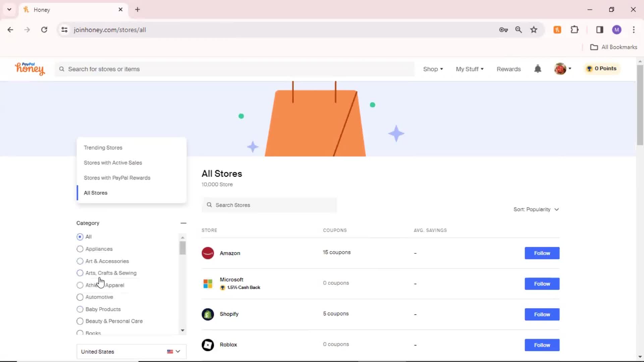Click the Search Stores input field
Screen dimensions: 644x362
tap(269, 205)
